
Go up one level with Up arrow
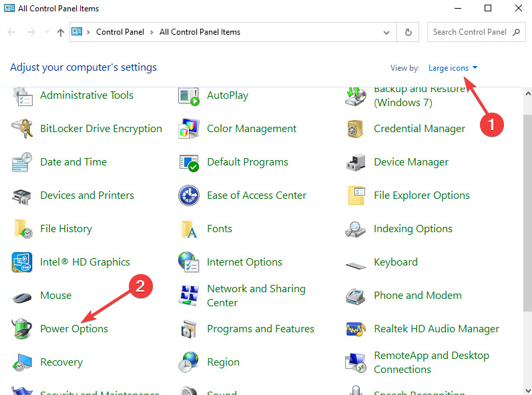pyautogui.click(x=61, y=32)
